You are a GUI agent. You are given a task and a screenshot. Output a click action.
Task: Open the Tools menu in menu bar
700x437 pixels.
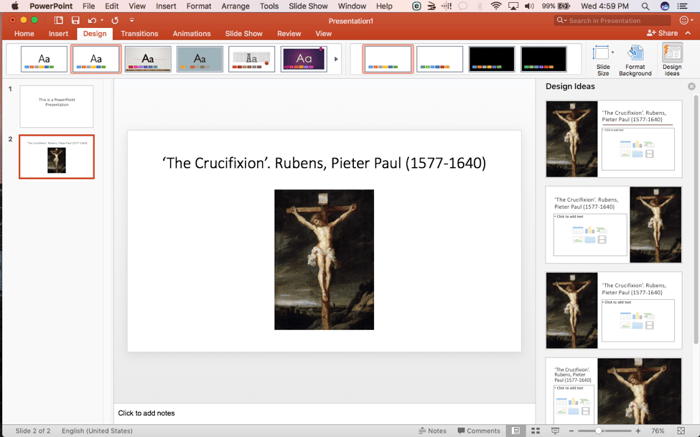269,6
